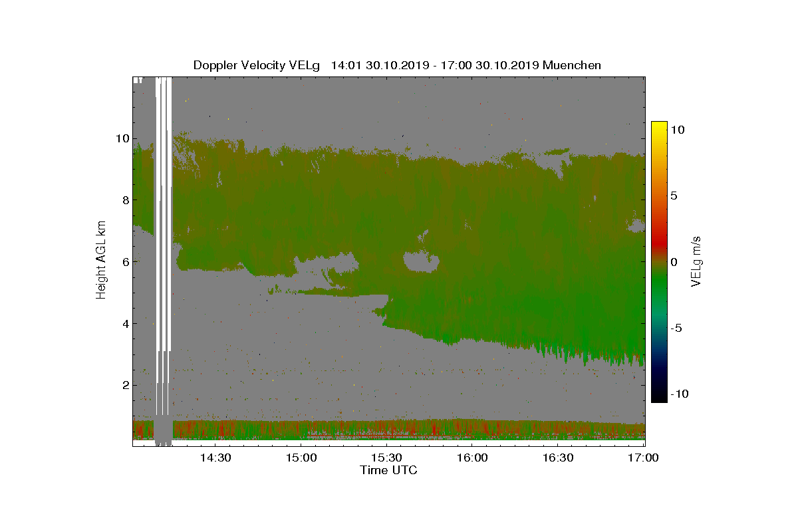The height and width of the screenshot is (532, 798).
Task: Click the gray cloud hole near 15:40
Action: coord(421,261)
